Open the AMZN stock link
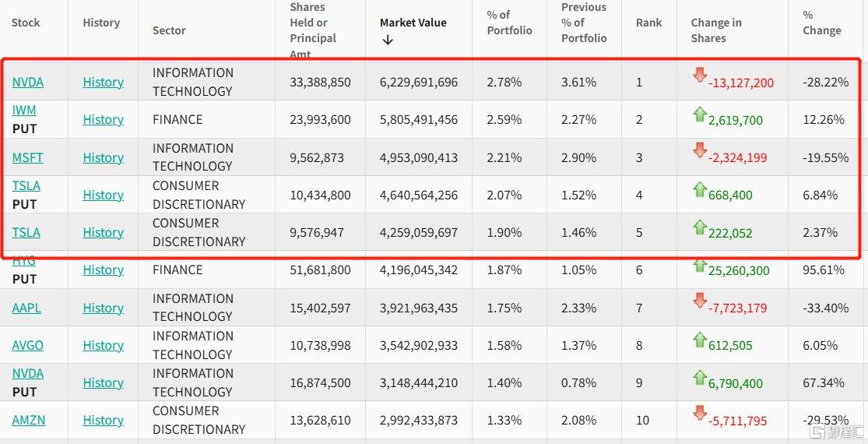This screenshot has height=444, width=868. click(28, 421)
